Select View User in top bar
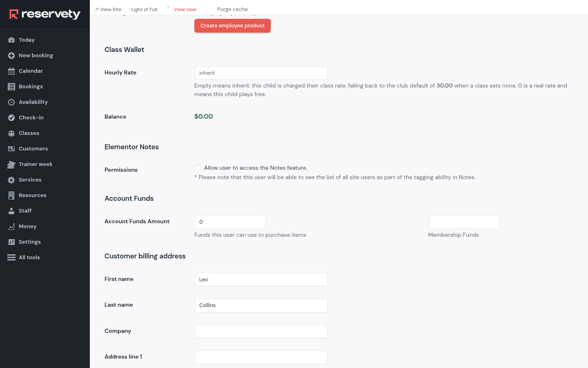The height and width of the screenshot is (368, 588). [x=185, y=9]
